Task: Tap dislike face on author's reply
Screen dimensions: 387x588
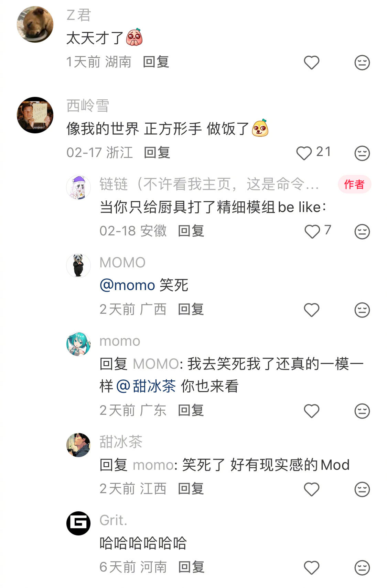Action: pos(362,231)
